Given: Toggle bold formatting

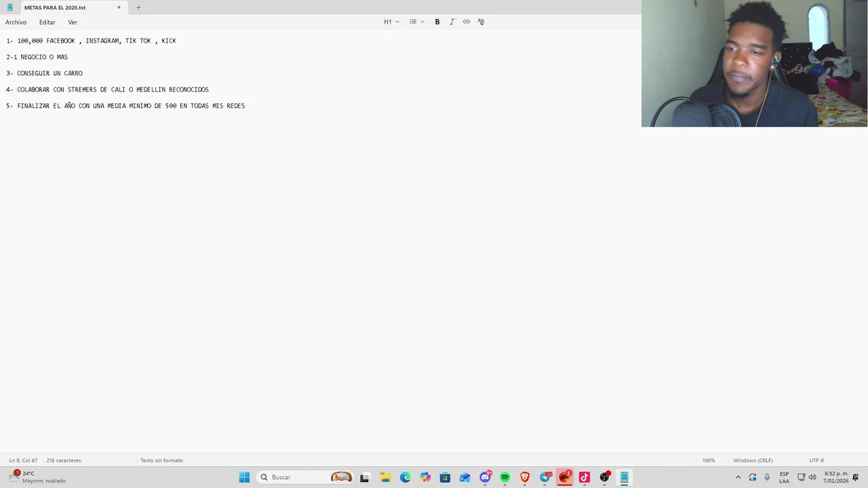Looking at the screenshot, I should click(437, 22).
